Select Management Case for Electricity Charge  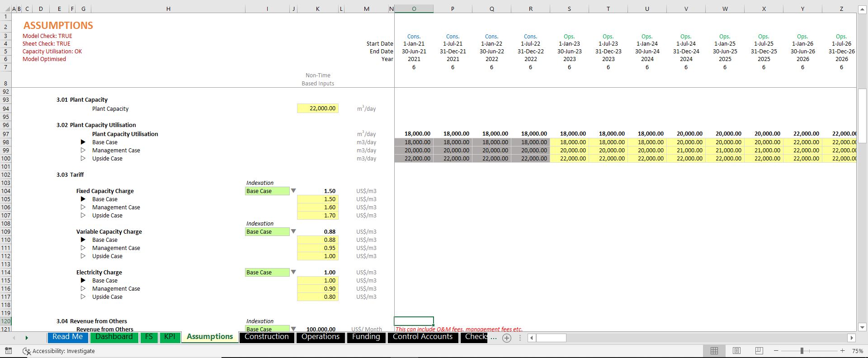83,288
